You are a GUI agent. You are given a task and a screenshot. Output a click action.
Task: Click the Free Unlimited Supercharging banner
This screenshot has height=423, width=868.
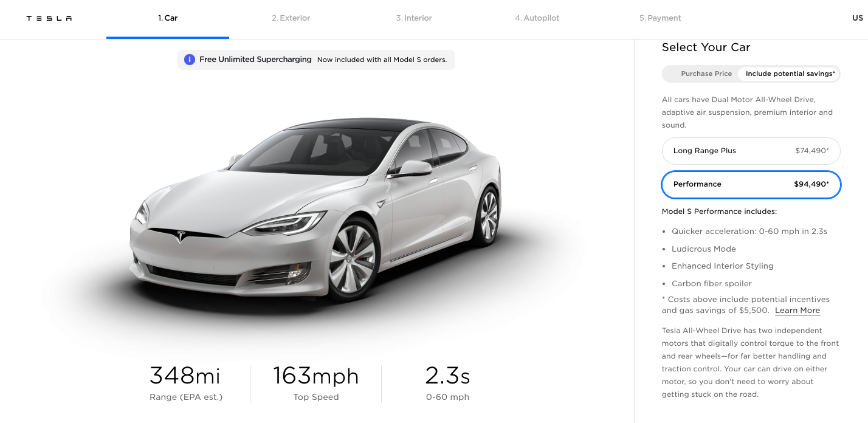click(316, 60)
